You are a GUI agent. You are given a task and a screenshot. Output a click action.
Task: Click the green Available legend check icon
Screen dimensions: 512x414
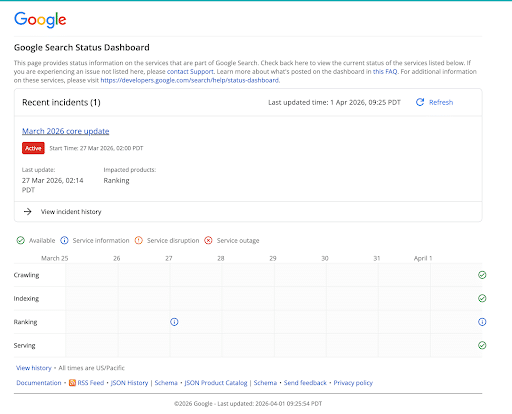[21, 240]
